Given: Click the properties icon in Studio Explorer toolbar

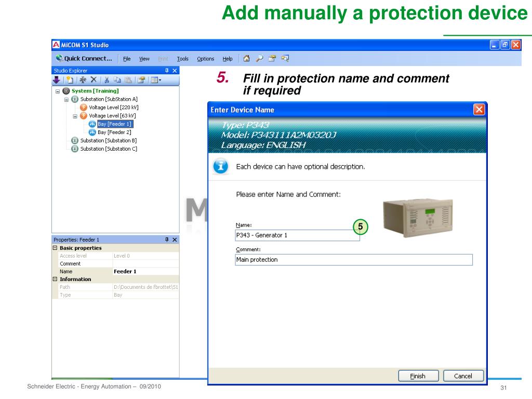Looking at the screenshot, I should click(141, 80).
